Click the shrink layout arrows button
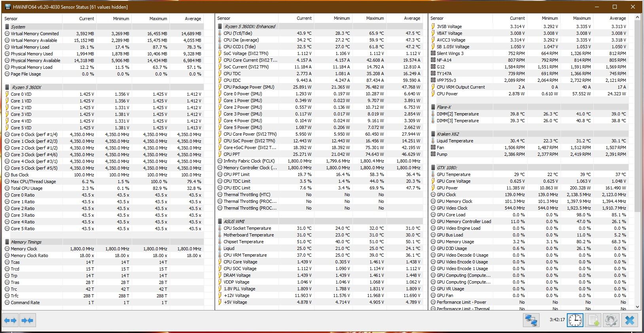The width and height of the screenshot is (644, 333). [x=27, y=320]
